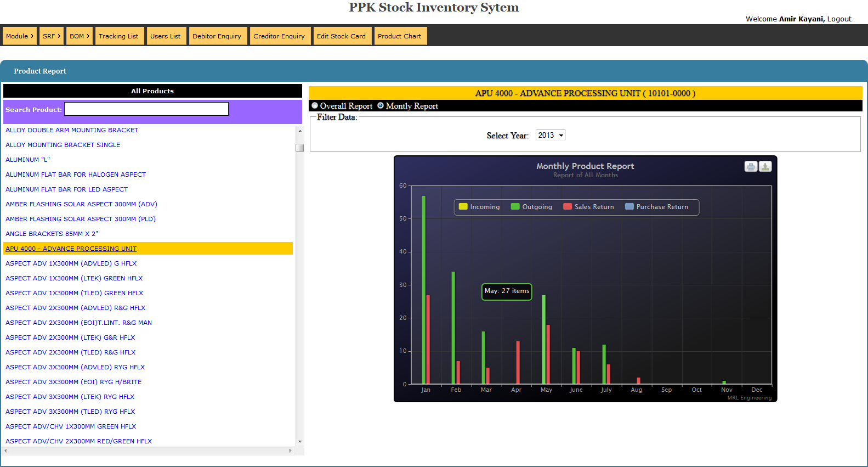Image resolution: width=868 pixels, height=467 pixels.
Task: Expand the Module menu
Action: click(20, 36)
